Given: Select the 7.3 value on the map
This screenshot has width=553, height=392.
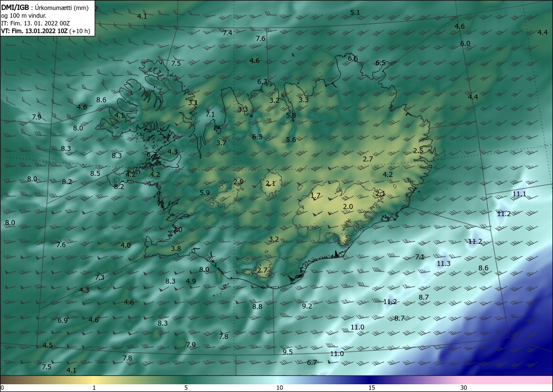Looking at the screenshot, I should [100, 277].
